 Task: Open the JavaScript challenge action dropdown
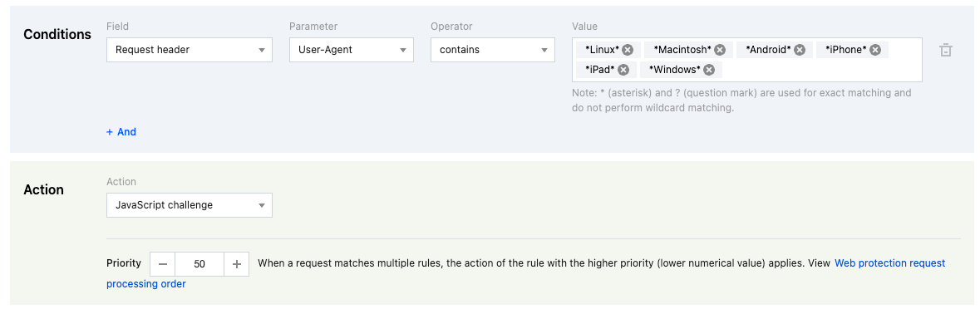tap(190, 205)
